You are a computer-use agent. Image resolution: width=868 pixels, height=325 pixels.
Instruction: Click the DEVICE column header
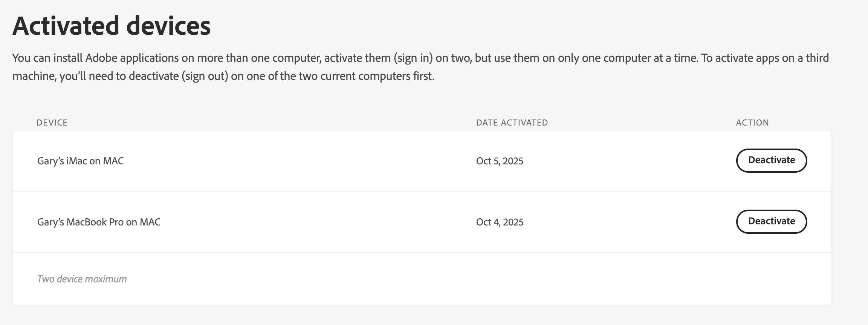point(52,123)
